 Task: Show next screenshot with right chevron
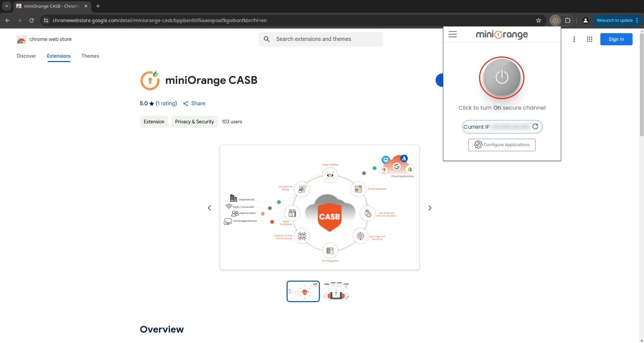tap(430, 208)
